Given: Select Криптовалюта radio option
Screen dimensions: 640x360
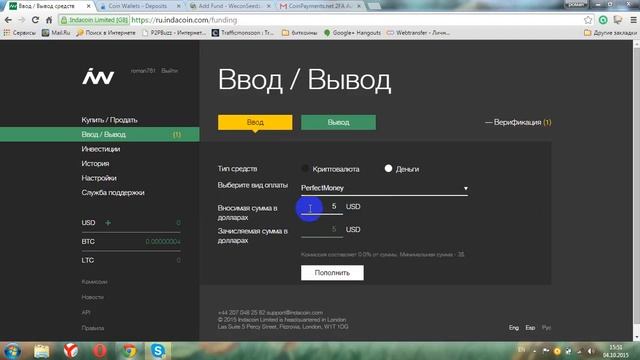Looking at the screenshot, I should tap(305, 169).
